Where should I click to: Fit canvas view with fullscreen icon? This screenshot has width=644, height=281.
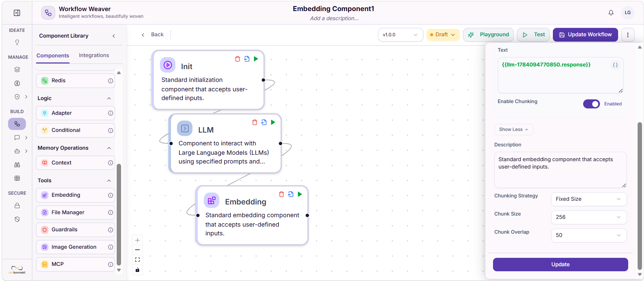[138, 260]
